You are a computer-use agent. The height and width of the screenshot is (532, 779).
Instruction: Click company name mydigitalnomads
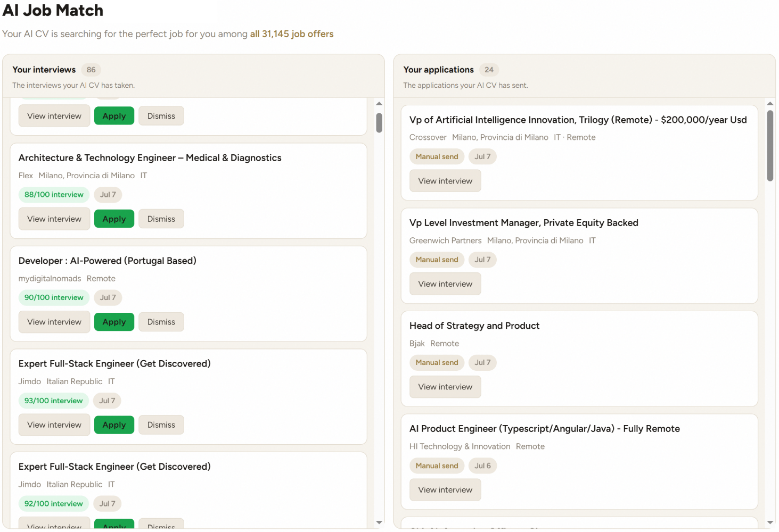[x=50, y=278]
